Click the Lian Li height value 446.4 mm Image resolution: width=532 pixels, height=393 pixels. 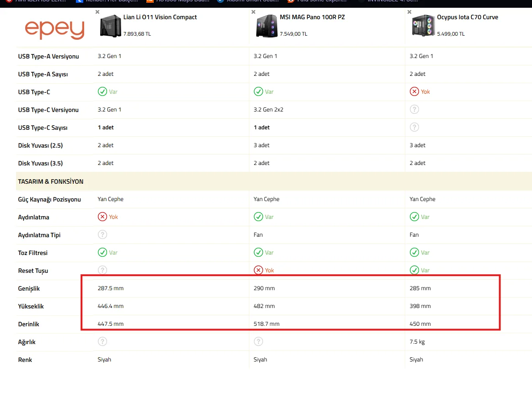click(x=111, y=306)
